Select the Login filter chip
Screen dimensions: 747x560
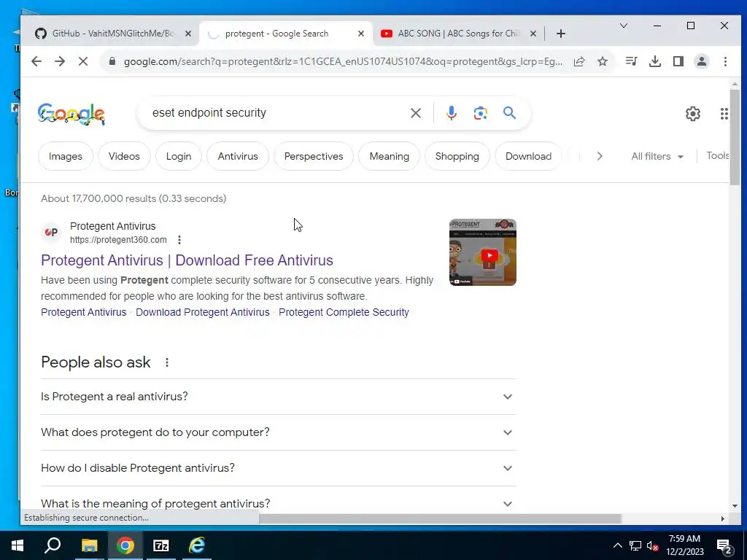179,156
